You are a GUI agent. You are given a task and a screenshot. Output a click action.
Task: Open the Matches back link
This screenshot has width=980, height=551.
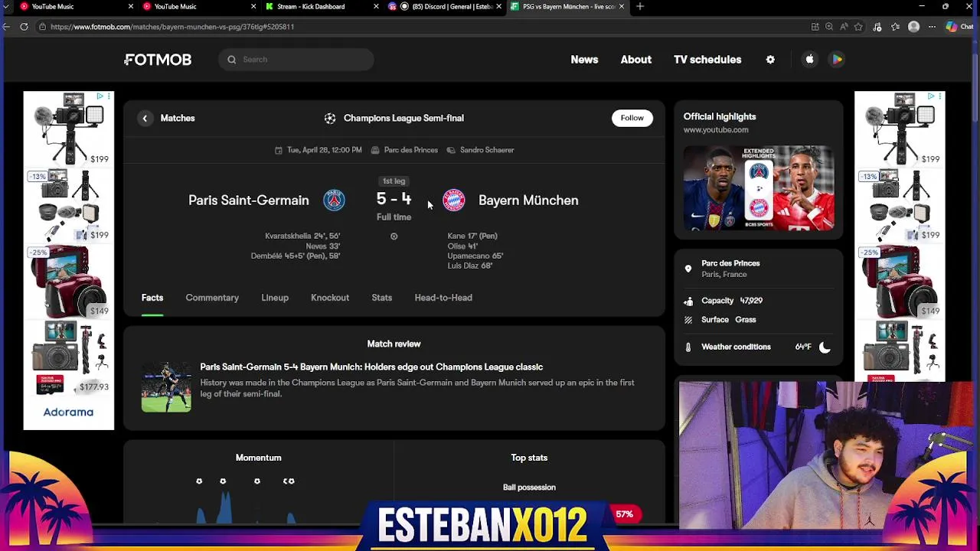pyautogui.click(x=178, y=118)
